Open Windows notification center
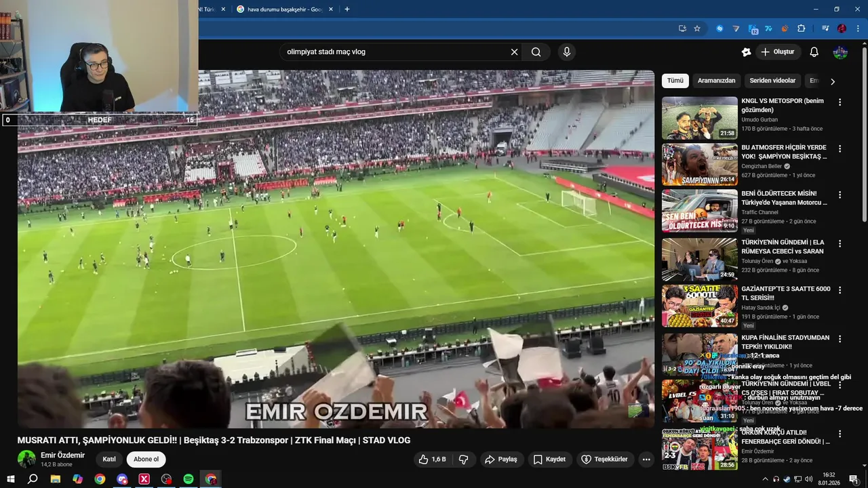The width and height of the screenshot is (868, 488). 854,479
